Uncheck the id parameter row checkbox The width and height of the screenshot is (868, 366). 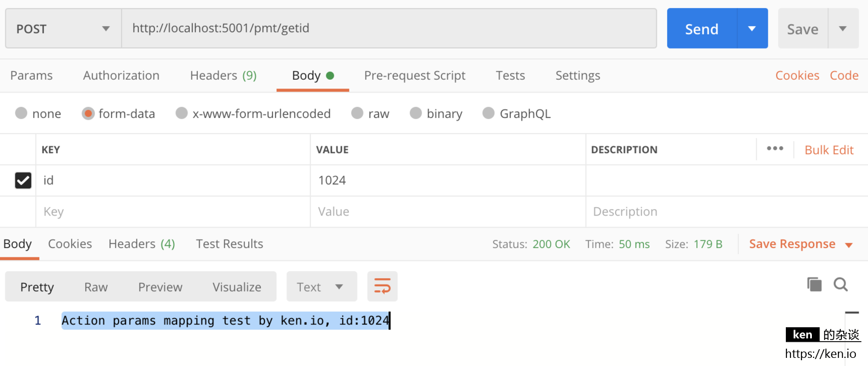coord(23,180)
